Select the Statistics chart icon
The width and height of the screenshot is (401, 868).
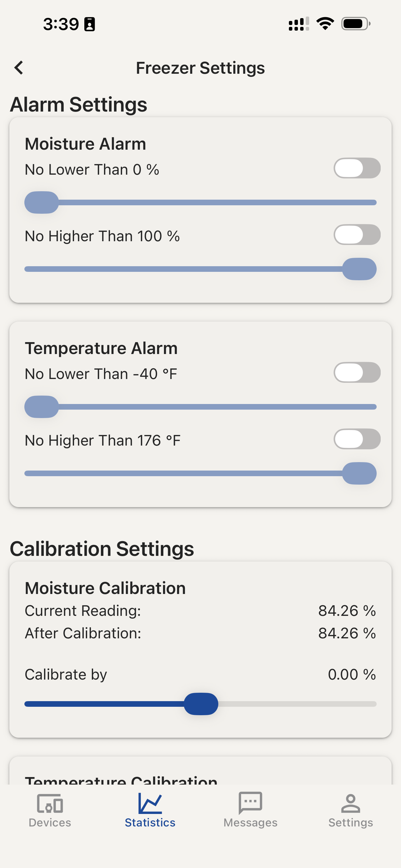click(150, 803)
